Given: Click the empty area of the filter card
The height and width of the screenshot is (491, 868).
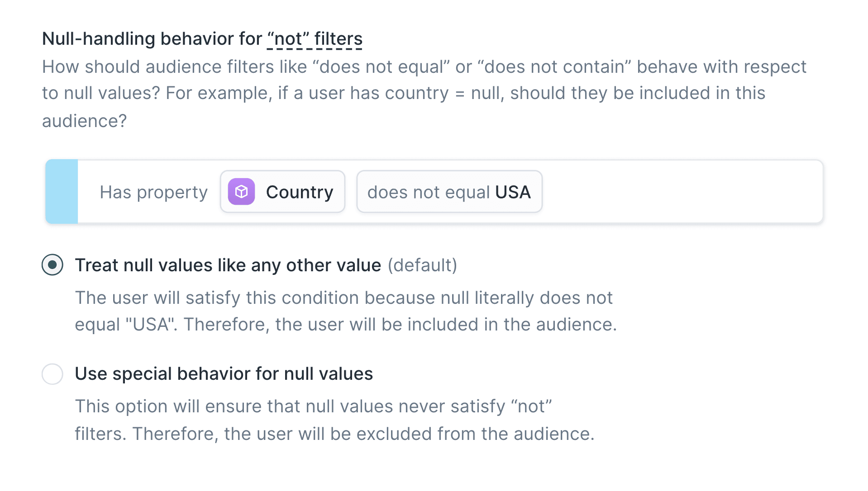Looking at the screenshot, I should (x=679, y=192).
